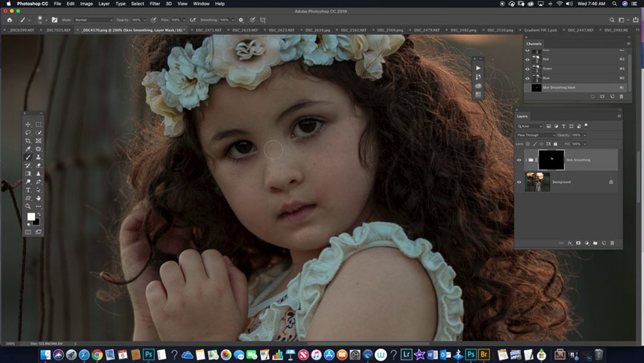Expand the Skin Smoothing group
Viewport: 644px width, 363px height.
526,160
